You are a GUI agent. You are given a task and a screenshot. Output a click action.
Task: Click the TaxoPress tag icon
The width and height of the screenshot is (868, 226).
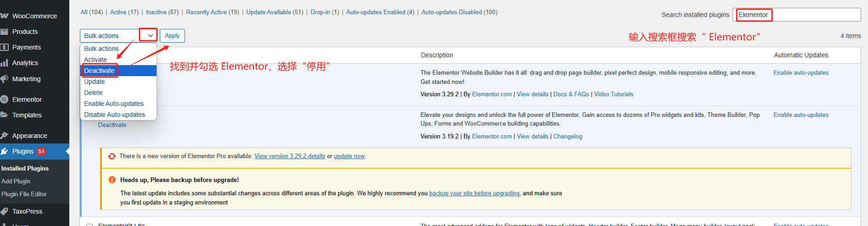click(4, 211)
